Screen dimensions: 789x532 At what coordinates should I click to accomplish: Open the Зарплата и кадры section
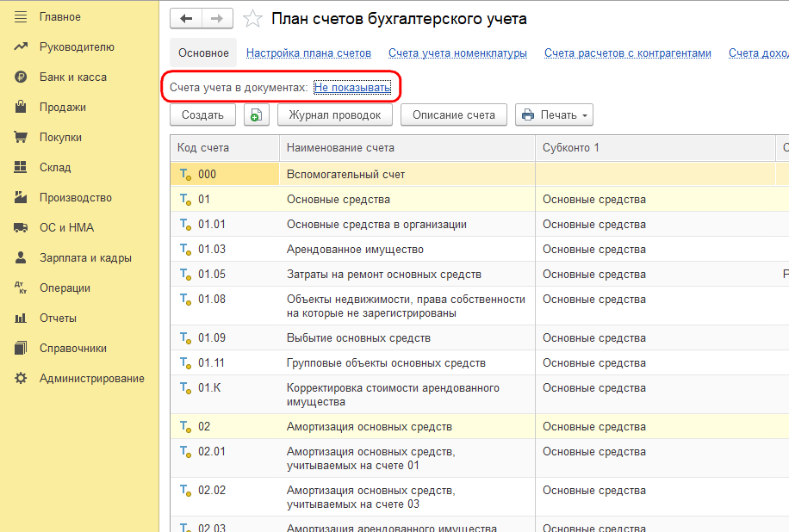click(85, 258)
